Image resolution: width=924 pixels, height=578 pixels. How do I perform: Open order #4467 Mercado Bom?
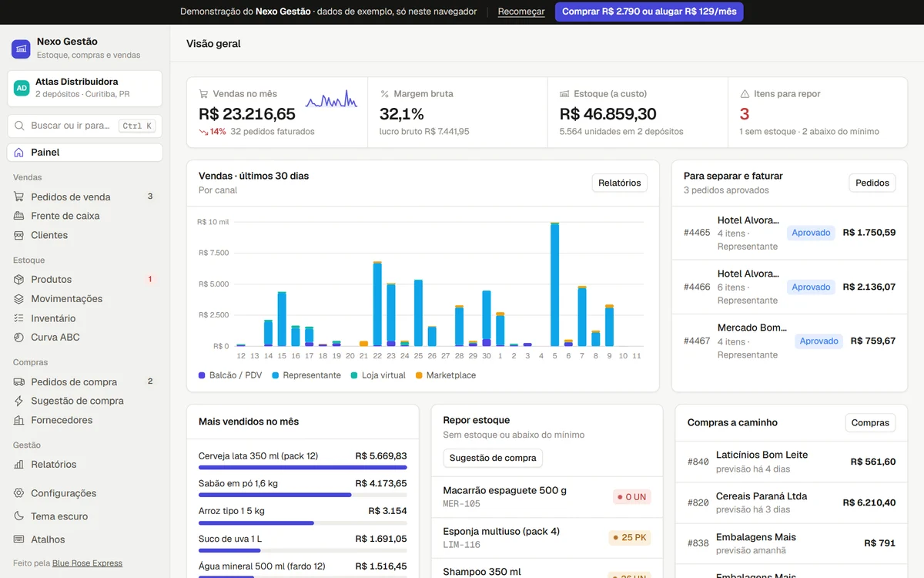point(789,341)
